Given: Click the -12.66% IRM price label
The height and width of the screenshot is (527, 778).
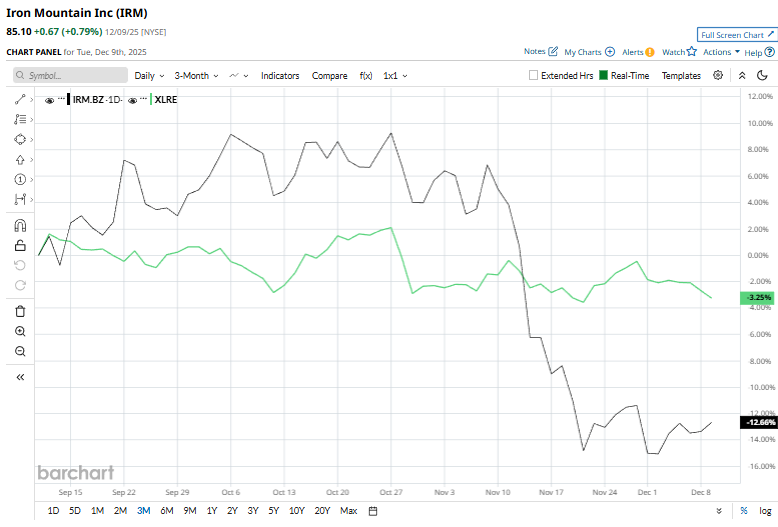Looking at the screenshot, I should (x=758, y=422).
